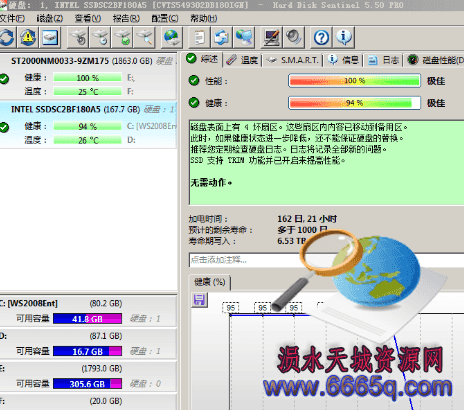
Task: Start the extended self-test clock disk icon
Action: [100, 37]
